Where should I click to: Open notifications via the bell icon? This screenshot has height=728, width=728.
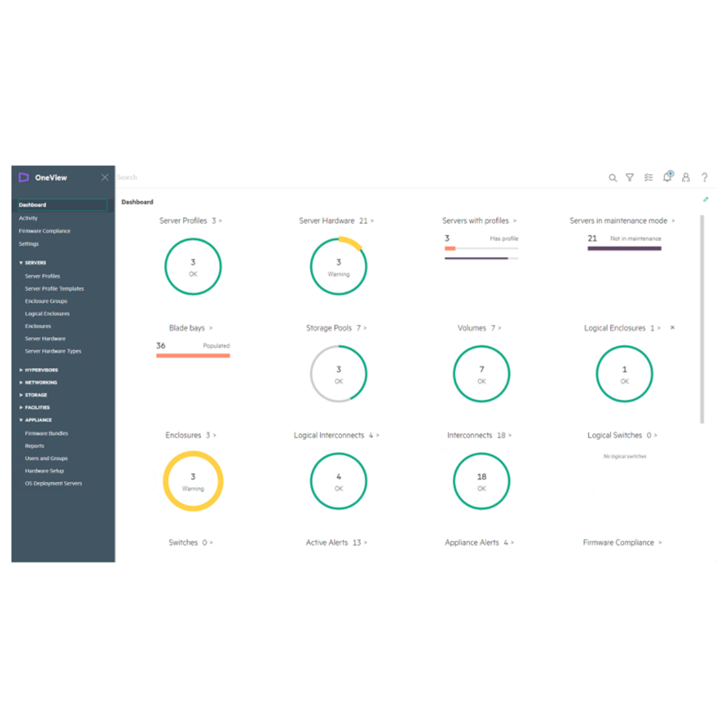[667, 177]
